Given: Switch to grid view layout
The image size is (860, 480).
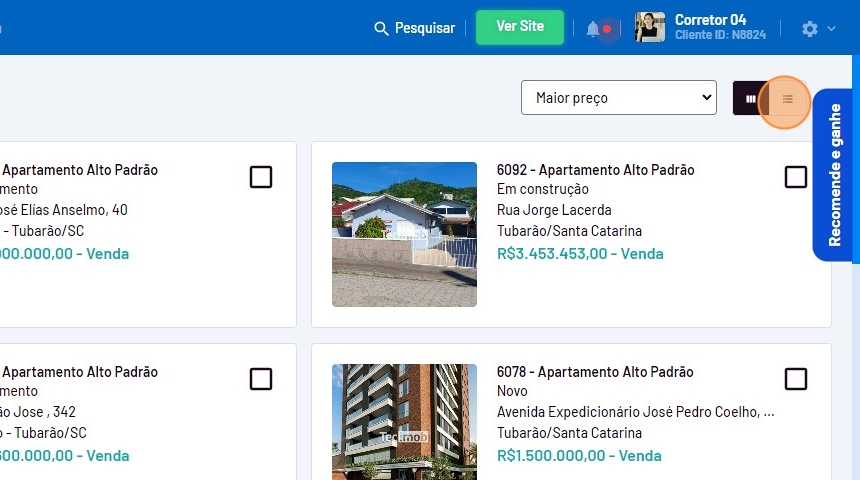Looking at the screenshot, I should pyautogui.click(x=750, y=98).
